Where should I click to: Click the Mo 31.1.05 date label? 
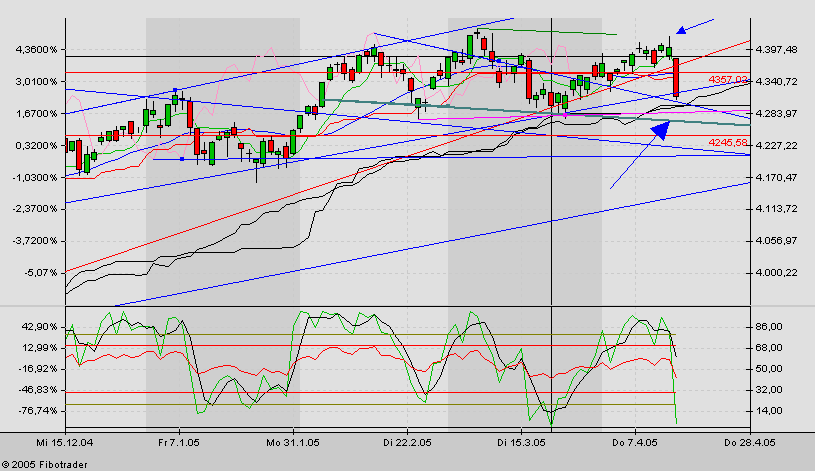294,440
